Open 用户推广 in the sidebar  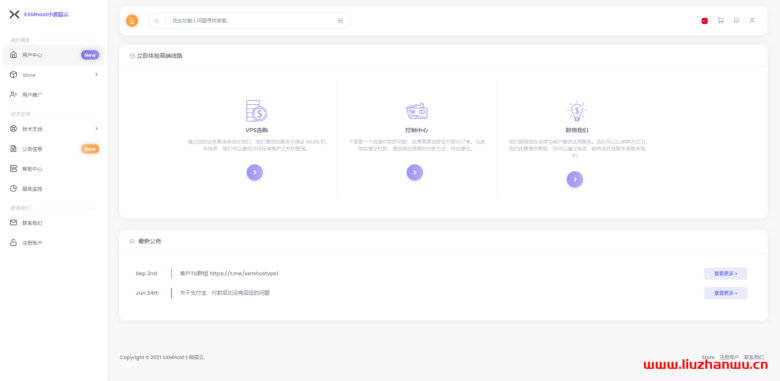(x=54, y=95)
